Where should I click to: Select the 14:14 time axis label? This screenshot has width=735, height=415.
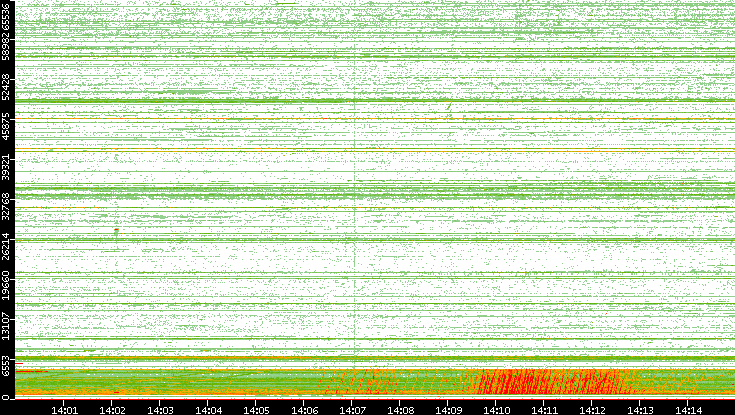[x=688, y=408]
